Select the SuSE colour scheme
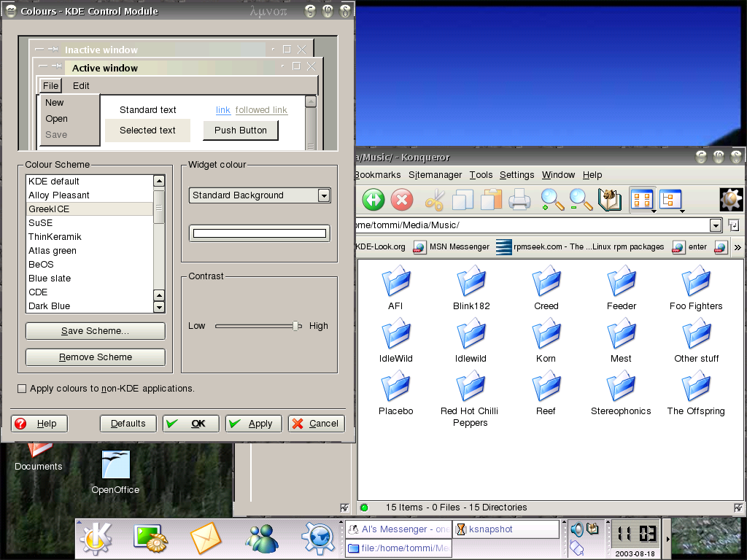747x560 pixels. pos(90,223)
